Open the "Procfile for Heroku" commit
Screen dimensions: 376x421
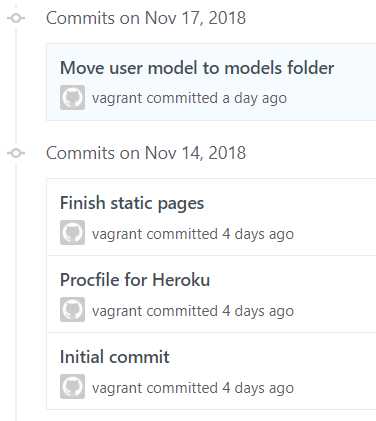tap(135, 280)
